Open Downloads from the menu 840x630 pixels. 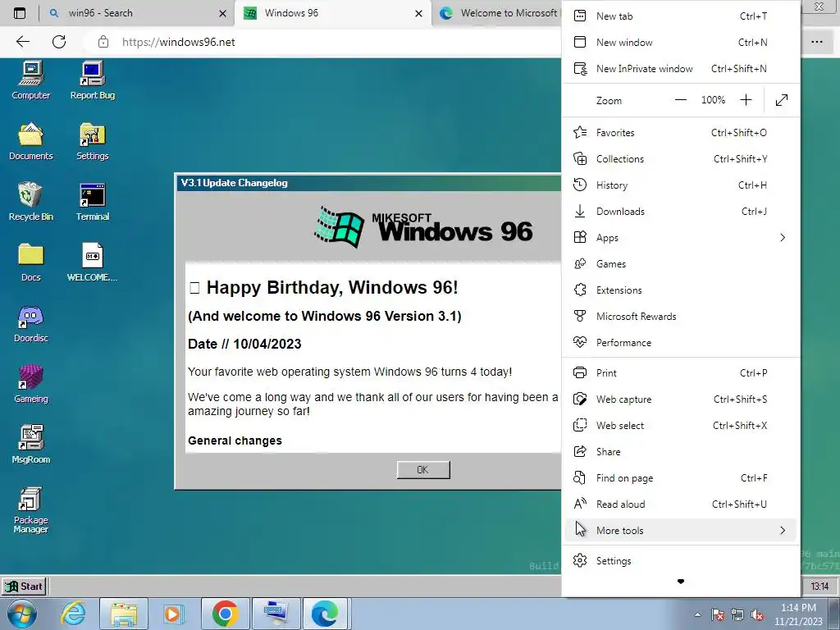[681, 211]
